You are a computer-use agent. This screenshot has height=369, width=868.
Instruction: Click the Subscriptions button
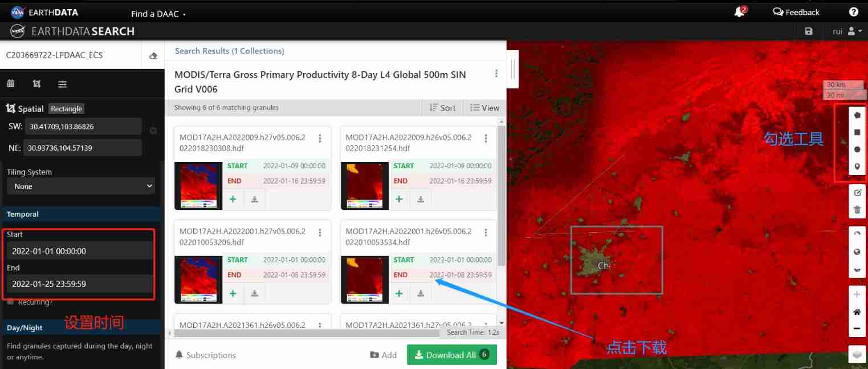(x=206, y=355)
